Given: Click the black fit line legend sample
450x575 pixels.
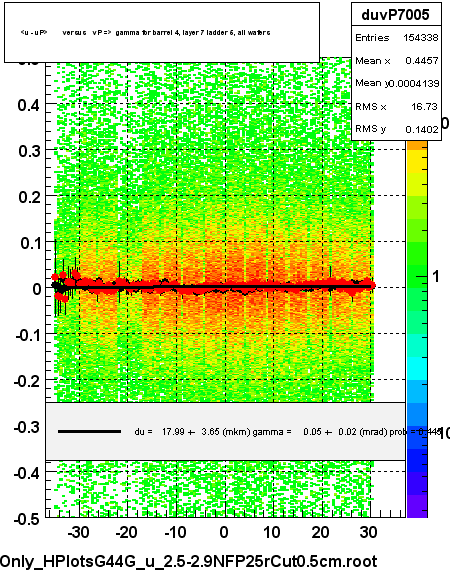Looking at the screenshot, I should coord(89,432).
